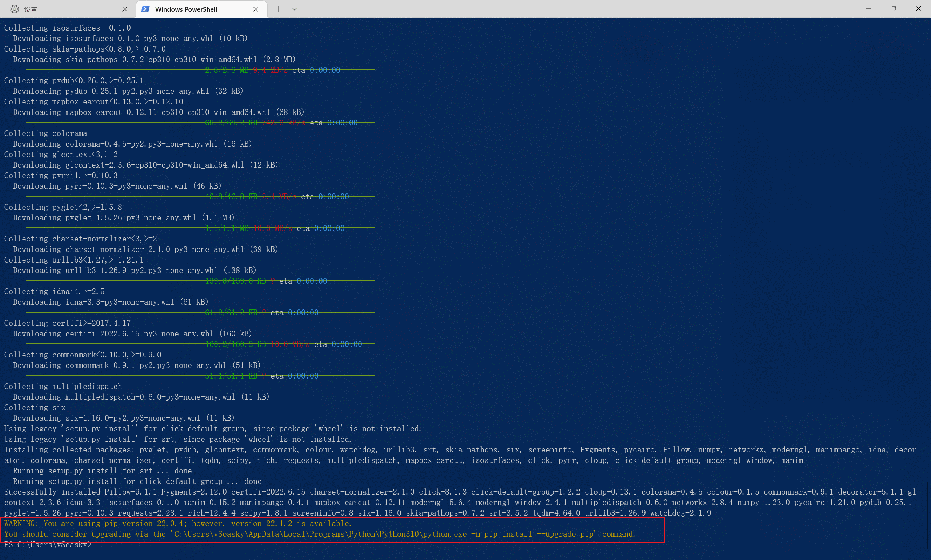
Task: Close the terminal window
Action: click(918, 8)
